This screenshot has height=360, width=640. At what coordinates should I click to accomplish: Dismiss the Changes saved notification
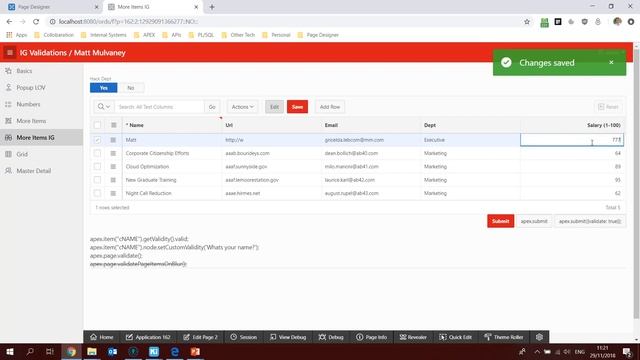[x=611, y=62]
